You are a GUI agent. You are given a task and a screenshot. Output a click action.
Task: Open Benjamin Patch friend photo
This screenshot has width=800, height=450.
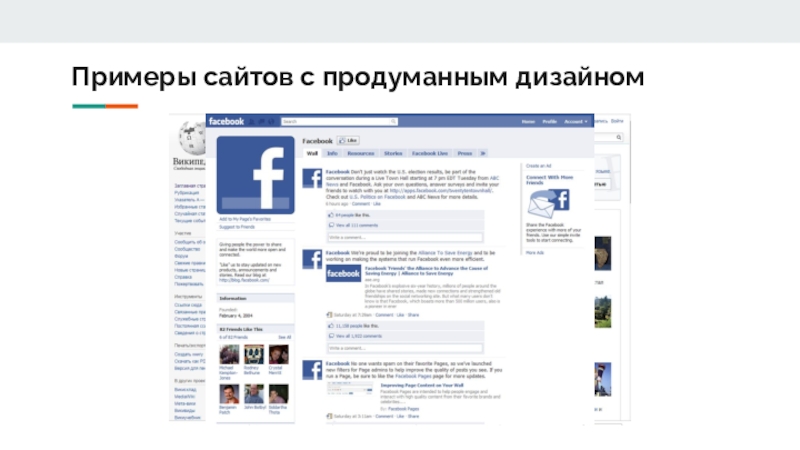click(229, 394)
